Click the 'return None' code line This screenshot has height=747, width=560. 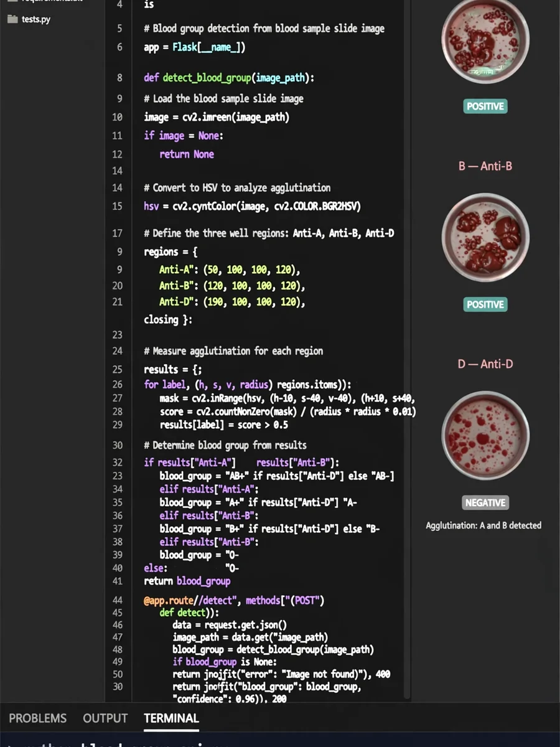[x=187, y=154]
